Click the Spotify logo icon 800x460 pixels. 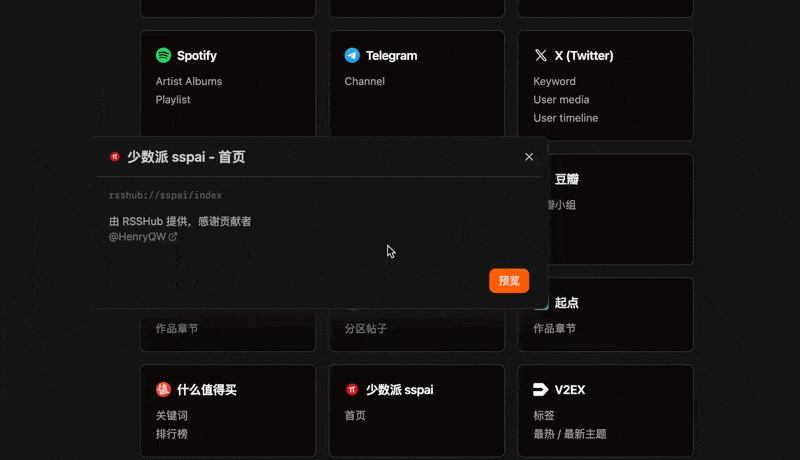click(163, 56)
